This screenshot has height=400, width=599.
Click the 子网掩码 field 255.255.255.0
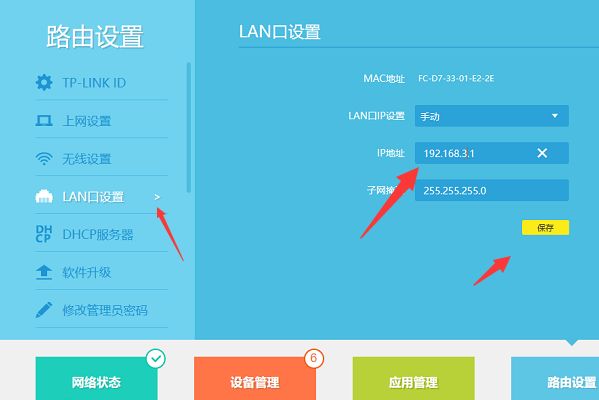[x=492, y=190]
